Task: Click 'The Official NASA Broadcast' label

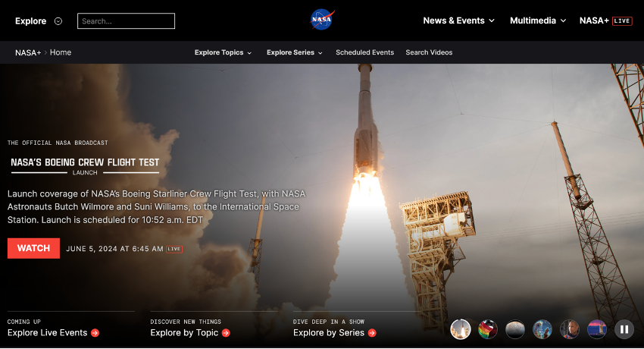Action: point(58,143)
